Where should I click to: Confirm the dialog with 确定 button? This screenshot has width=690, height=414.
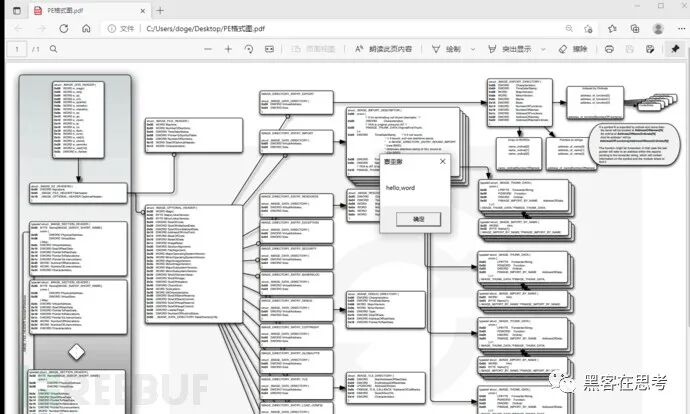pyautogui.click(x=418, y=219)
